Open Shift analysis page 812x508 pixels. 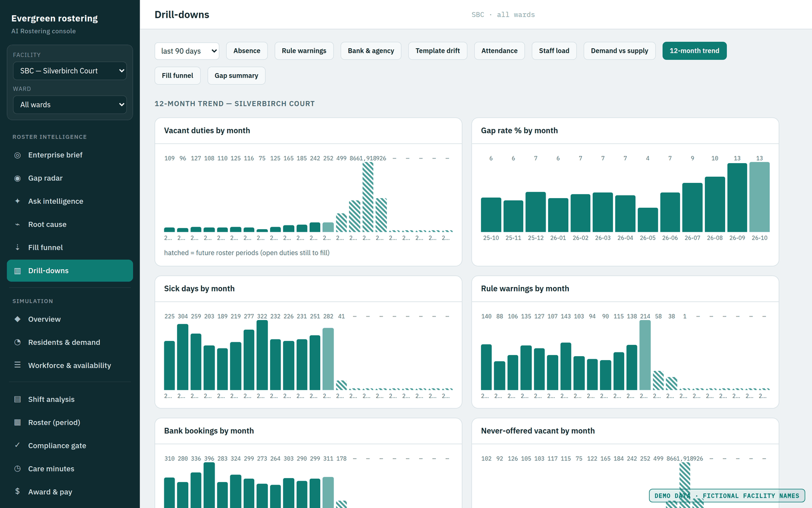click(x=70, y=399)
